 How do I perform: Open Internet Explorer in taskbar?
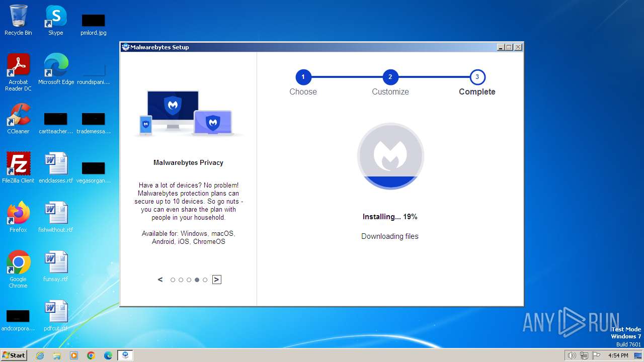[x=40, y=355]
